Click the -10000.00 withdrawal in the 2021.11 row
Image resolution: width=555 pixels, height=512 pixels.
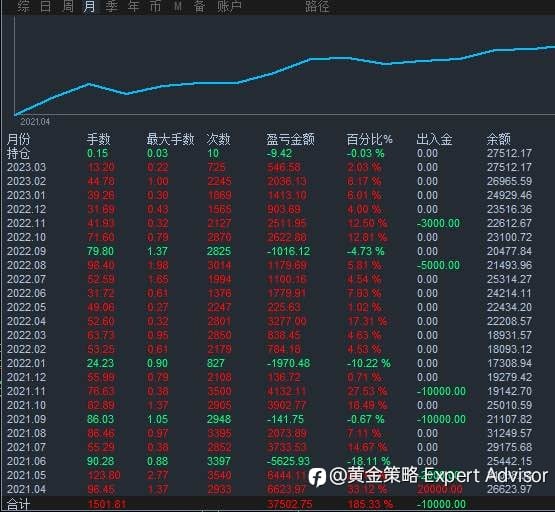coord(441,391)
